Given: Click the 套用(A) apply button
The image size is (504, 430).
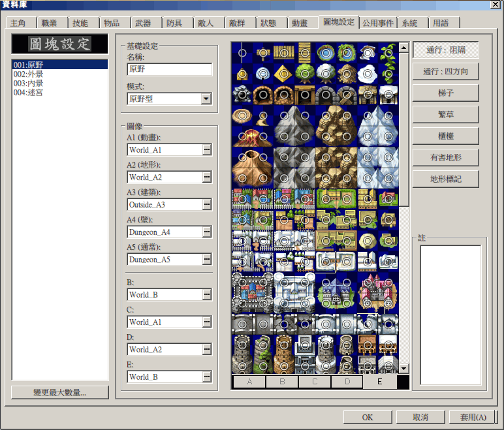Looking at the screenshot, I should (x=473, y=417).
